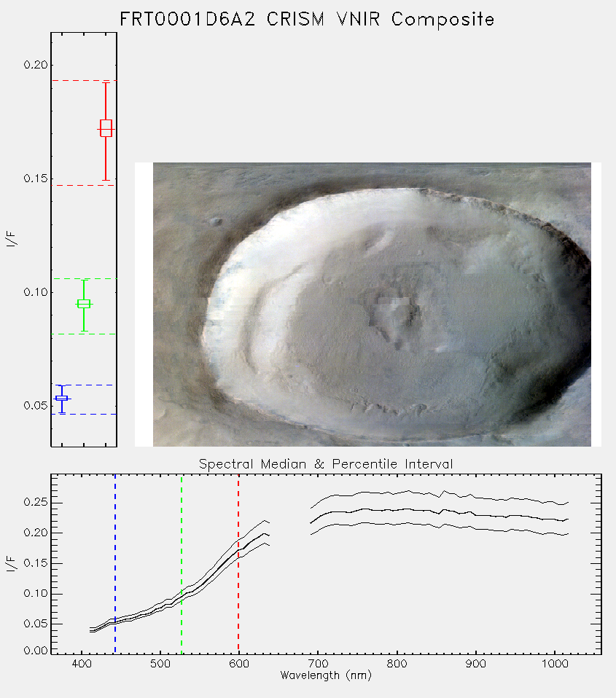Click the small crater outside the rim
This screenshot has height=698, width=616.
tap(216, 221)
